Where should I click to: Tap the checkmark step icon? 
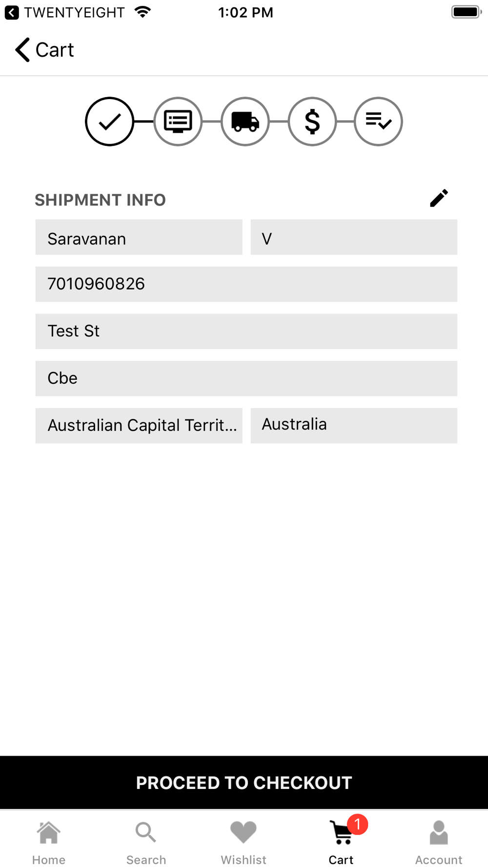coord(109,122)
